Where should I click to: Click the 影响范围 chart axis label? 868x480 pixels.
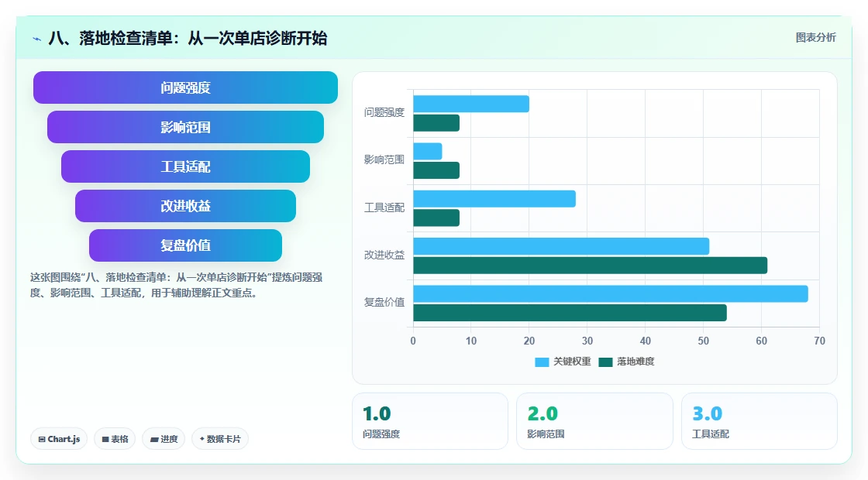coord(384,159)
